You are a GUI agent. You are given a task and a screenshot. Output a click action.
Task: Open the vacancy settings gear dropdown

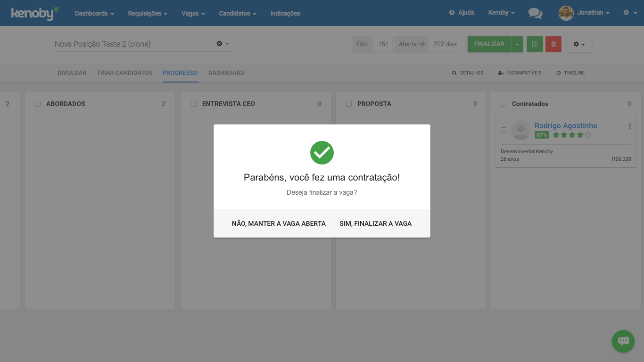(579, 44)
